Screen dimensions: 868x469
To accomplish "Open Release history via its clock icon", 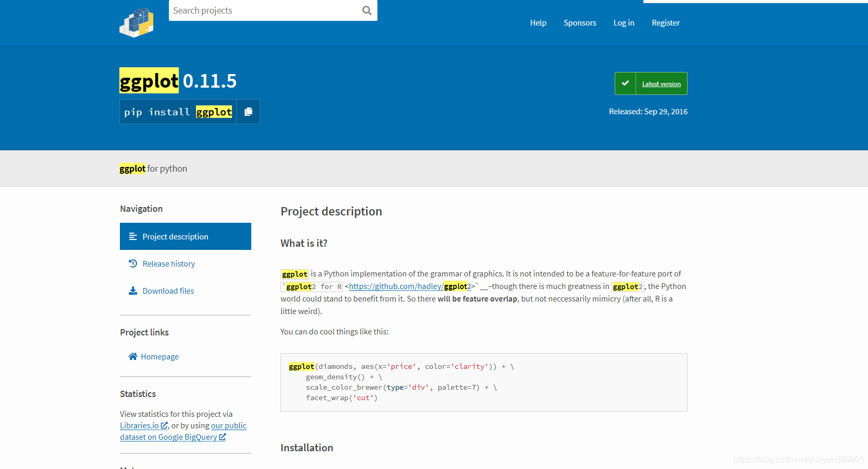I will coord(133,264).
